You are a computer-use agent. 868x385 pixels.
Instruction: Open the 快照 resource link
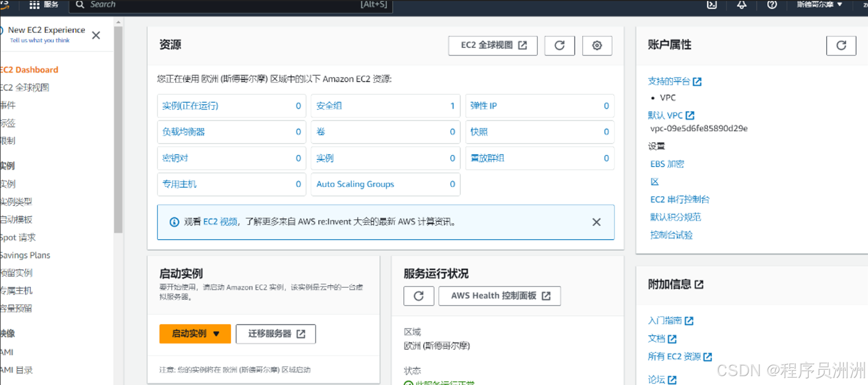pyautogui.click(x=479, y=132)
